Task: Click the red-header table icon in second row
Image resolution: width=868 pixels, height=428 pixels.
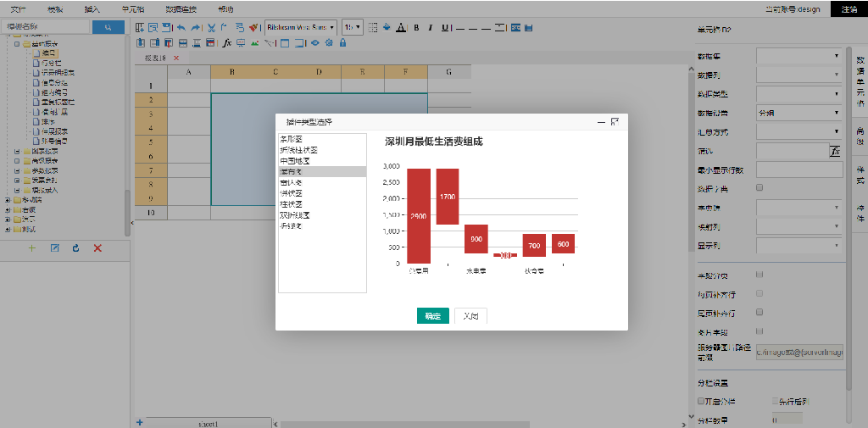Action: coord(210,42)
